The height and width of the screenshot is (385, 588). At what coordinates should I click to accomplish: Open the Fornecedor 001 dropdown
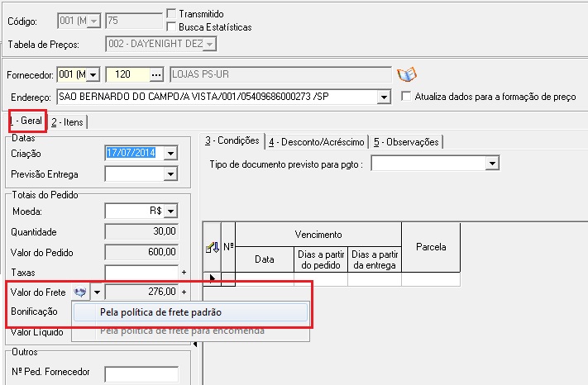(x=93, y=75)
